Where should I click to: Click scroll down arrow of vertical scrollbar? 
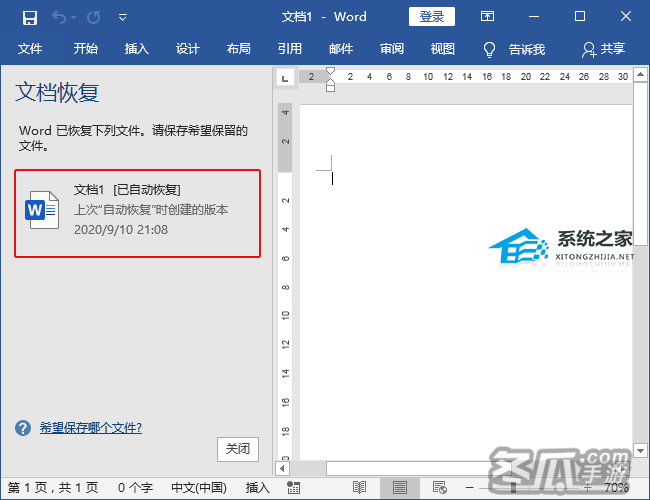640,450
